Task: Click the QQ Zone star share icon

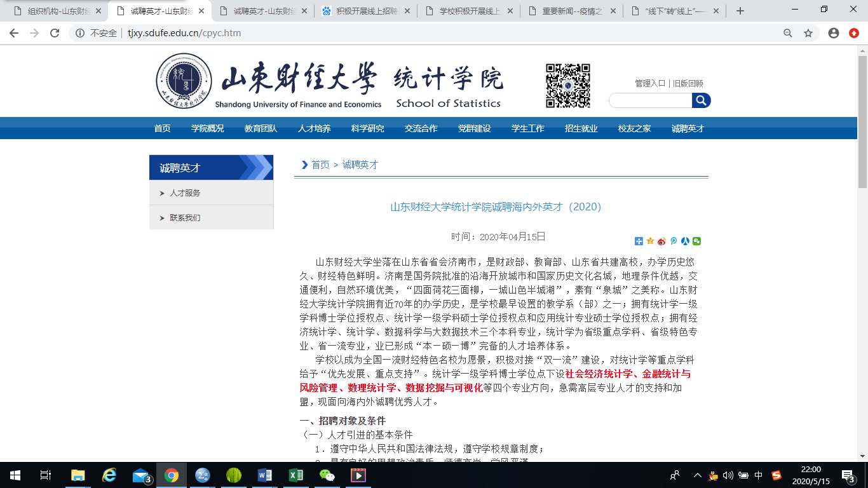Action: [x=650, y=241]
